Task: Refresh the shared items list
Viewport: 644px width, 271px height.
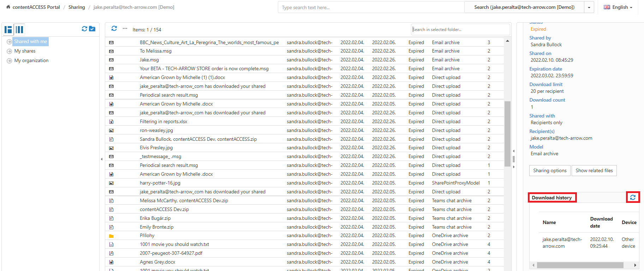Action: pos(114,29)
